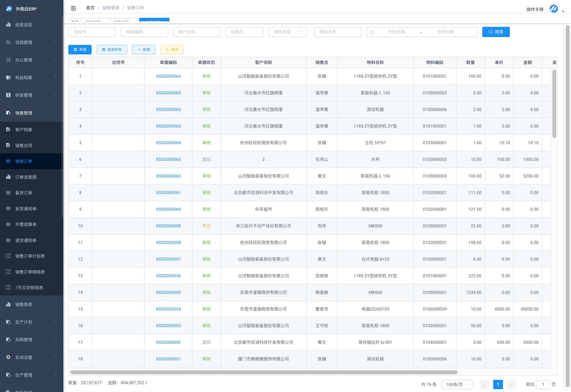
Task: Click the 客户名称 search input field
Action: click(x=197, y=32)
